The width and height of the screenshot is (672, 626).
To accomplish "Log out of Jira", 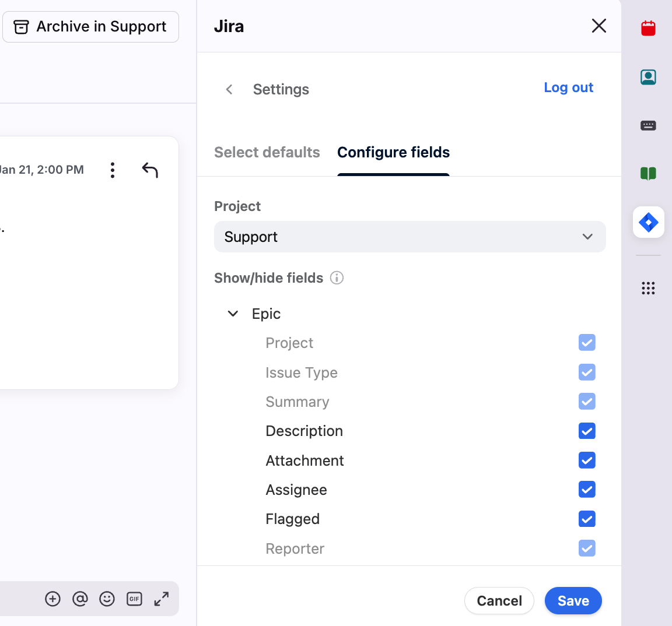I will click(568, 87).
